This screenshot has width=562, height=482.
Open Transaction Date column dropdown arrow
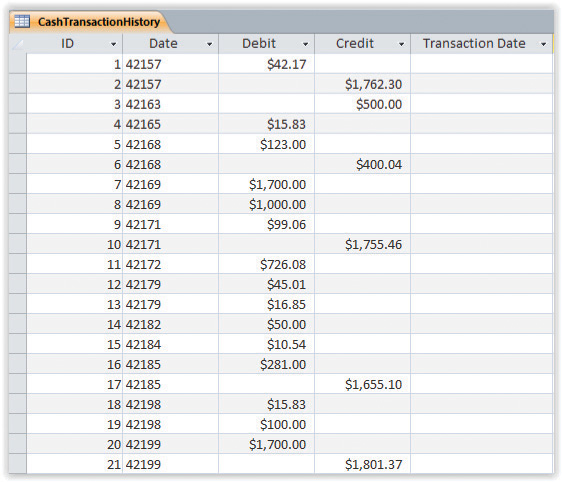coord(543,44)
